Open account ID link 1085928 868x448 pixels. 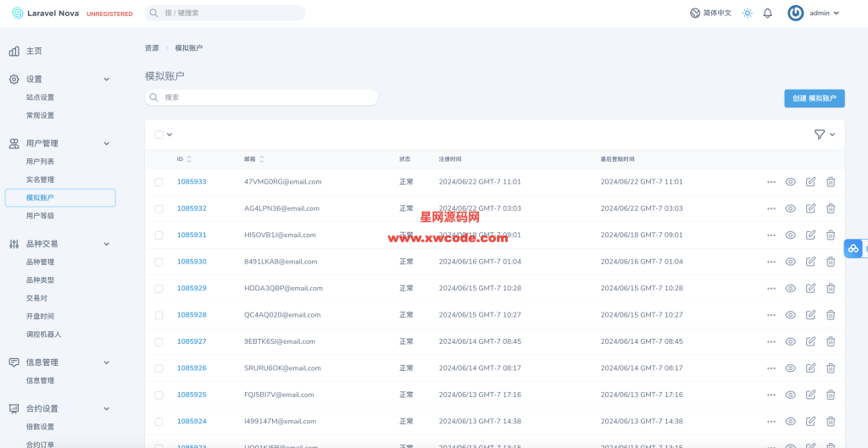tap(192, 315)
